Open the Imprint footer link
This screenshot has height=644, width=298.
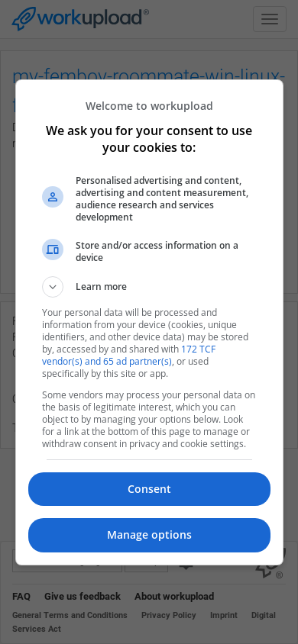[x=224, y=615]
